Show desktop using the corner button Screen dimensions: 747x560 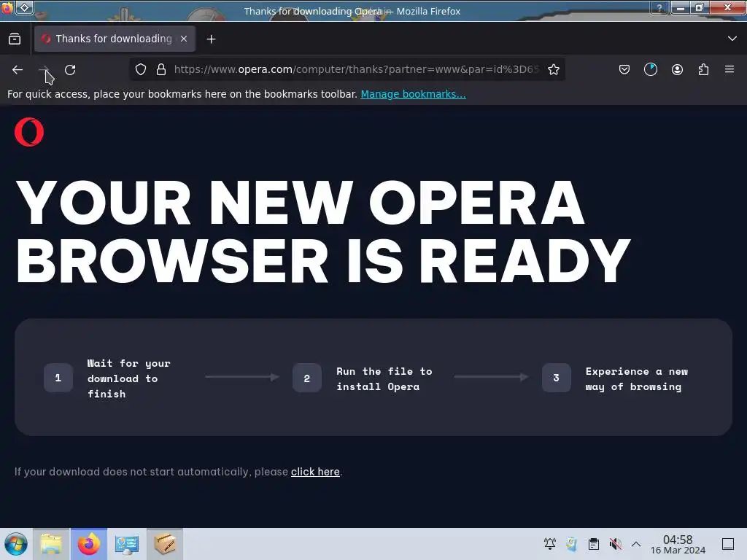click(728, 544)
